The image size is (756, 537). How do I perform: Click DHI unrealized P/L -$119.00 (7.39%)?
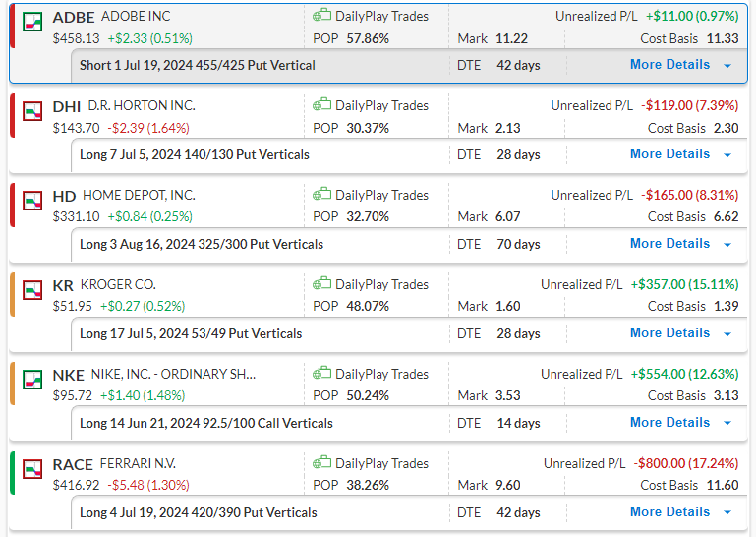[x=689, y=105]
